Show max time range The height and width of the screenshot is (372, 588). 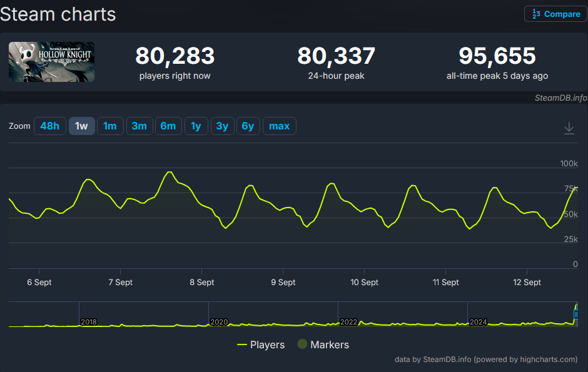click(279, 126)
